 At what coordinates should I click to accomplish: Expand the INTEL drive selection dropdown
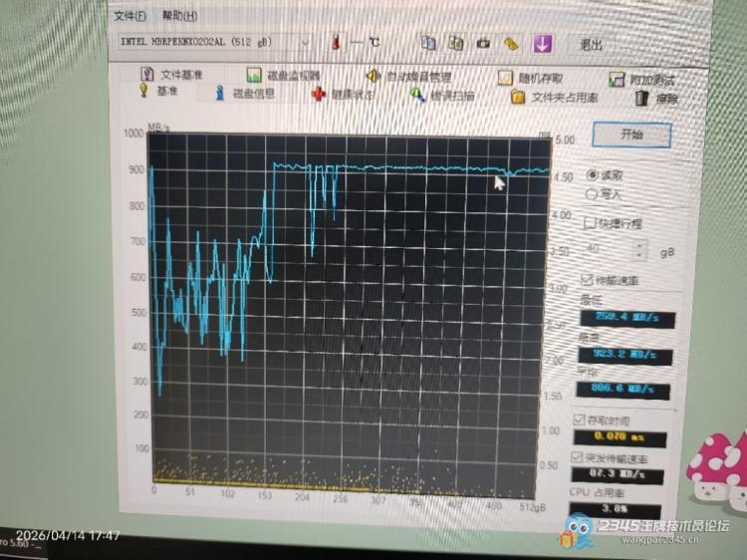pos(305,43)
